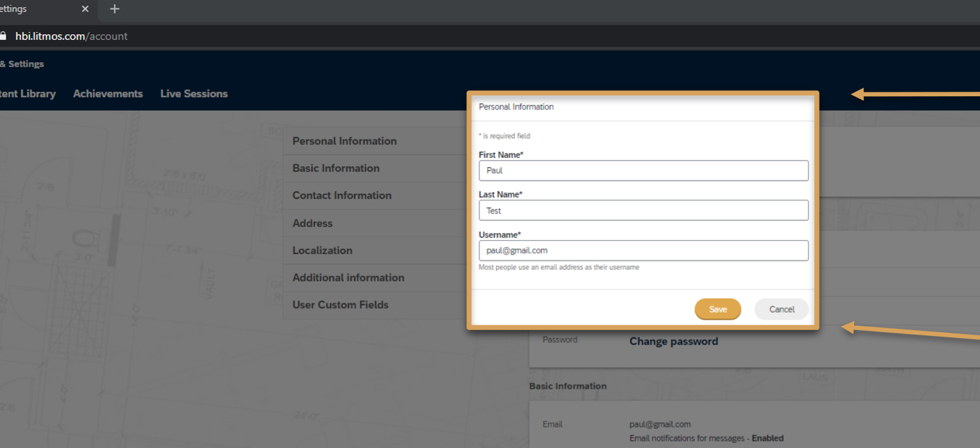Go to the Achievements page
Image resolution: width=980 pixels, height=448 pixels.
pyautogui.click(x=108, y=94)
